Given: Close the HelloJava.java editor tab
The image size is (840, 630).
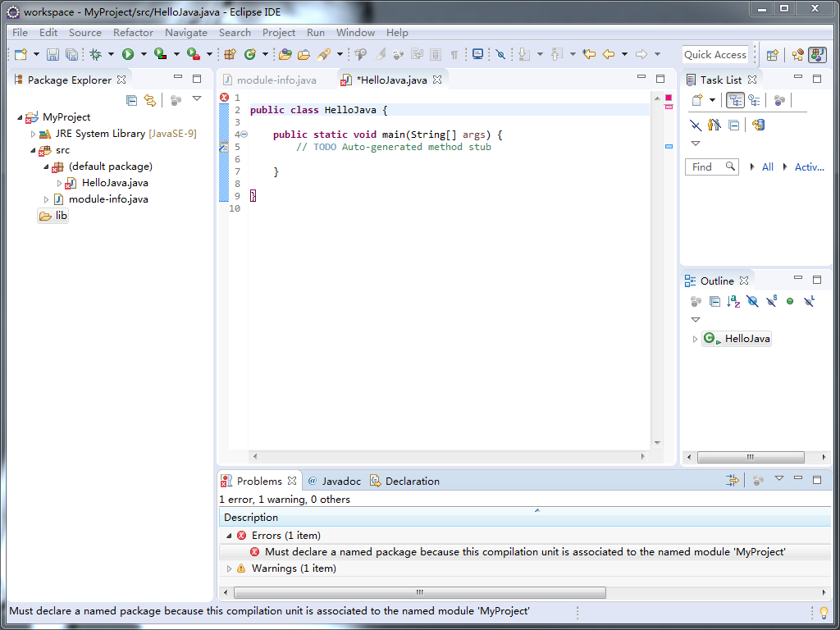Looking at the screenshot, I should pyautogui.click(x=437, y=80).
